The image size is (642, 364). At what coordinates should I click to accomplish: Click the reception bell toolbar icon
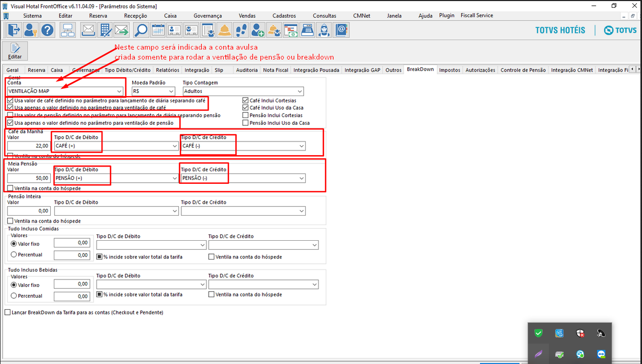[225, 30]
